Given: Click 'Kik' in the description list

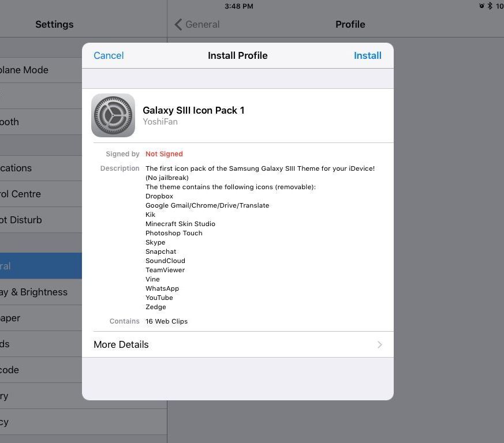Looking at the screenshot, I should 150,215.
